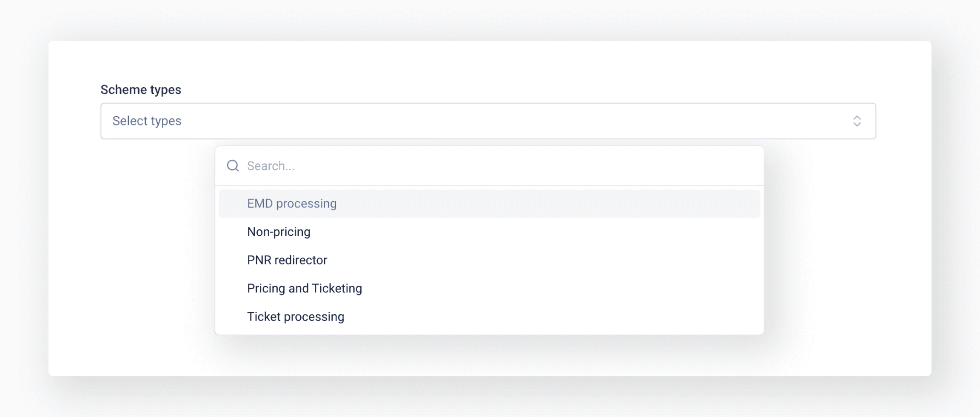Choose Non-pricing from the list
The width and height of the screenshot is (980, 417).
[x=279, y=232]
